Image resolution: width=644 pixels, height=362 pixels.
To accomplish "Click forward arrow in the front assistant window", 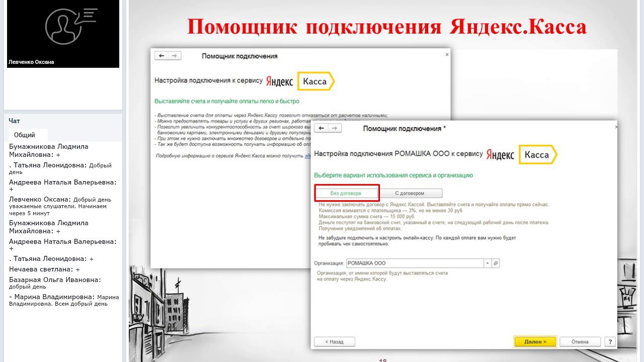I will [335, 128].
